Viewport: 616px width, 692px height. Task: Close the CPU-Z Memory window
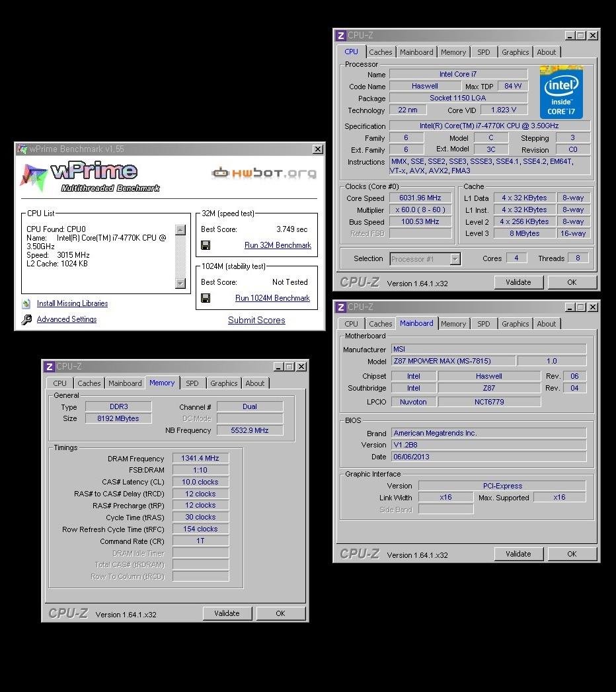click(301, 367)
